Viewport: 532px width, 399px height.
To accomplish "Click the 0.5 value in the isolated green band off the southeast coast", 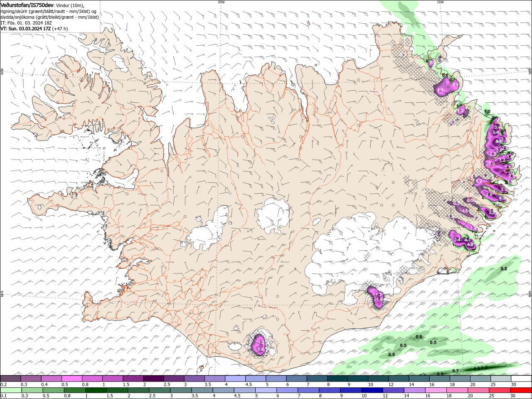I will pos(504,269).
